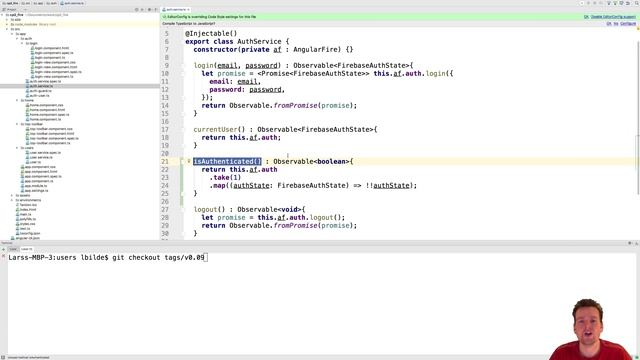Viewport: 640px width, 360px height.
Task: Hide the Project tool window
Action: coord(156,9)
